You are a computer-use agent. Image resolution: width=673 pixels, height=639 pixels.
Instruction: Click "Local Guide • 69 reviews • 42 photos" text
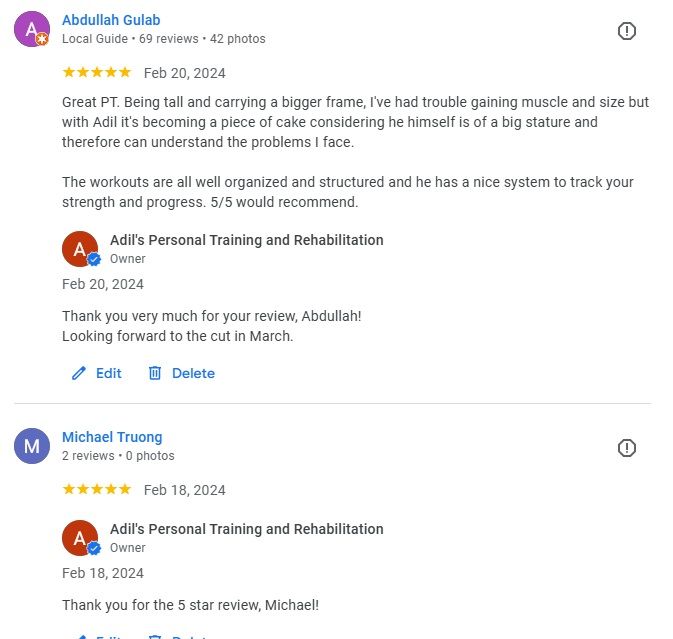coord(164,39)
